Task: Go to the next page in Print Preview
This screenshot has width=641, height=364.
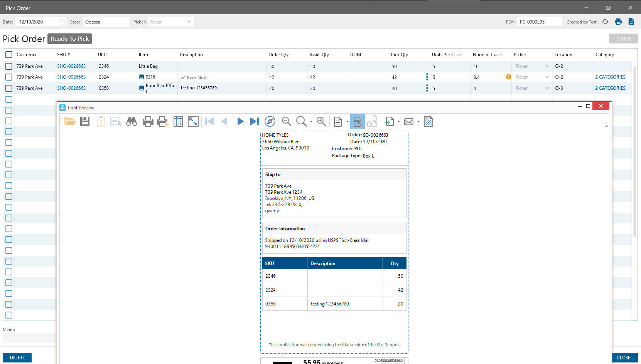Action: (240, 122)
